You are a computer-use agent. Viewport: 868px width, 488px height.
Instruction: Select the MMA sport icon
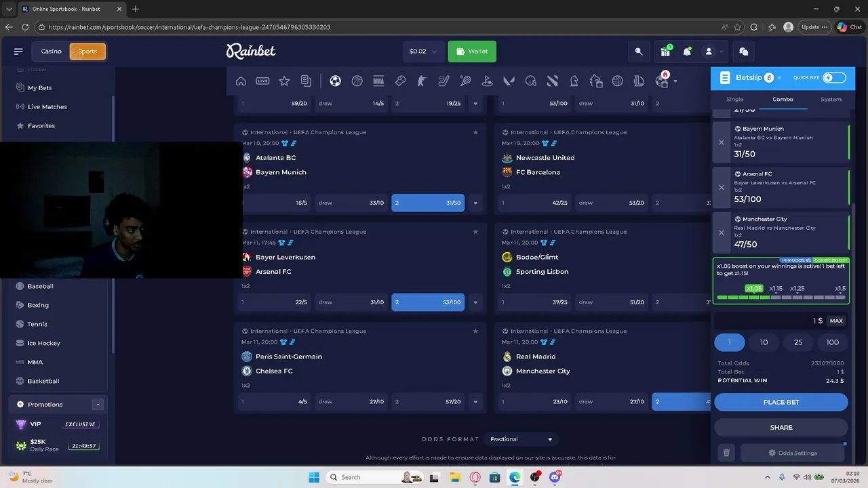(x=378, y=81)
